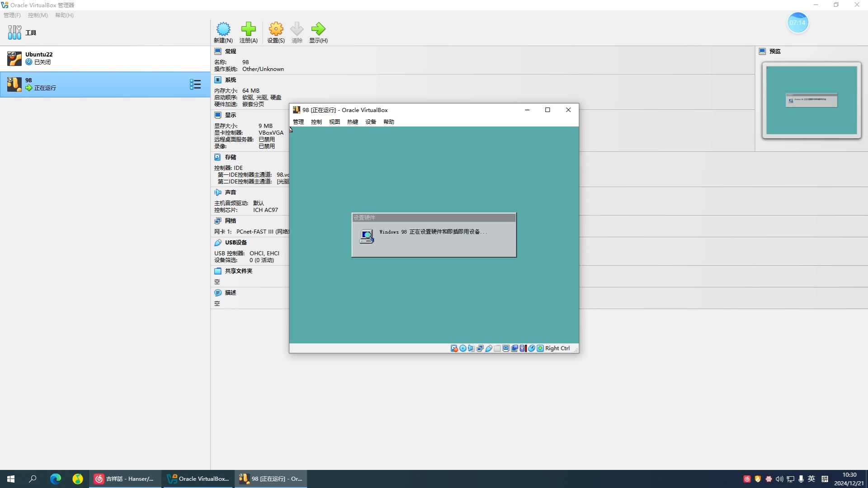Click the audio status icon in VM statusbar
868x488 pixels.
click(x=471, y=348)
